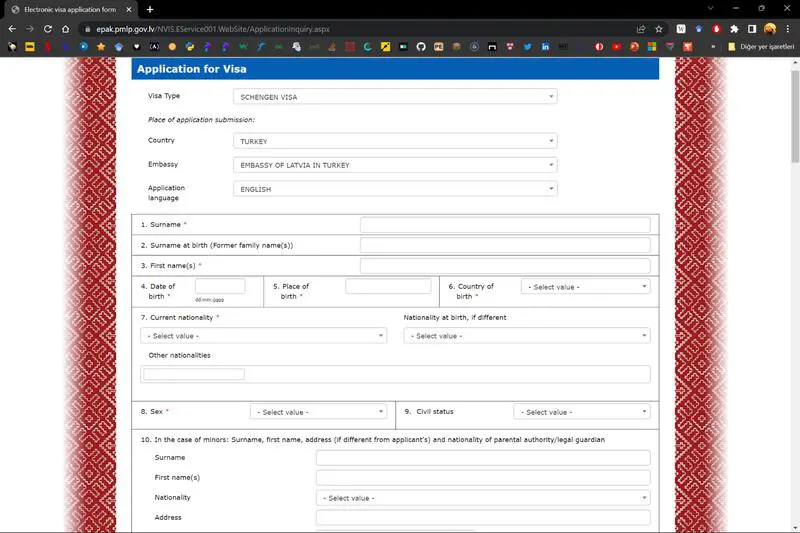Open the browser extensions puzzle icon
The width and height of the screenshot is (800, 533).
(x=734, y=29)
